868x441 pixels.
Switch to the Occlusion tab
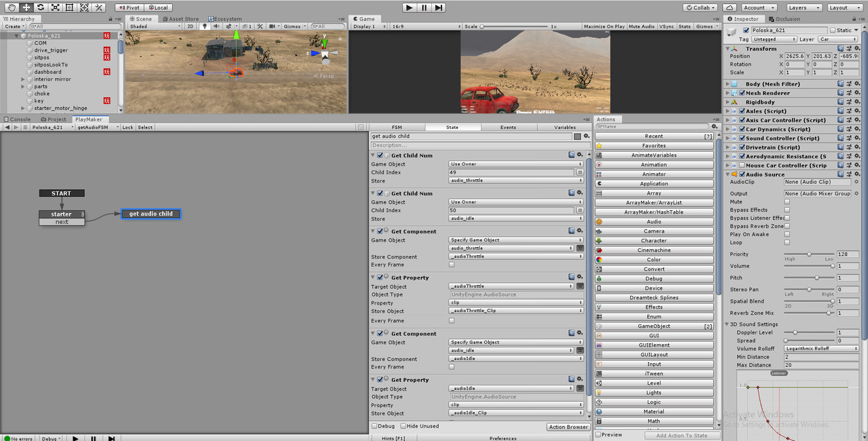pos(785,19)
